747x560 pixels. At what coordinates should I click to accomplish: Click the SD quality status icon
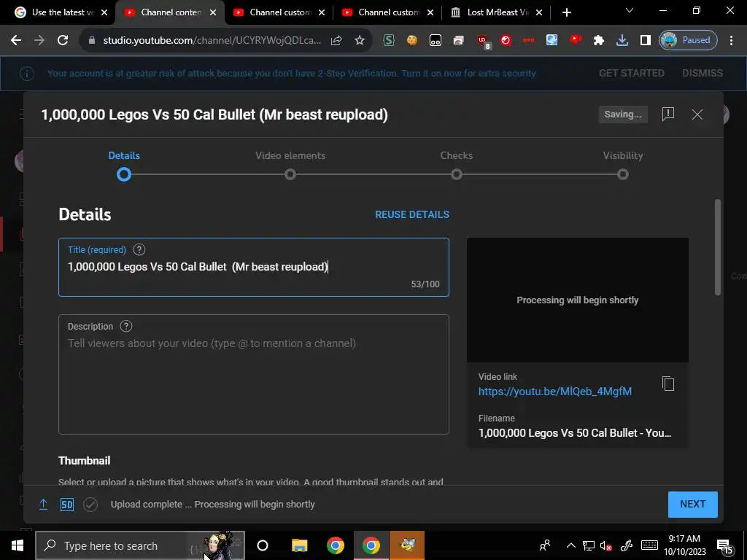67,505
